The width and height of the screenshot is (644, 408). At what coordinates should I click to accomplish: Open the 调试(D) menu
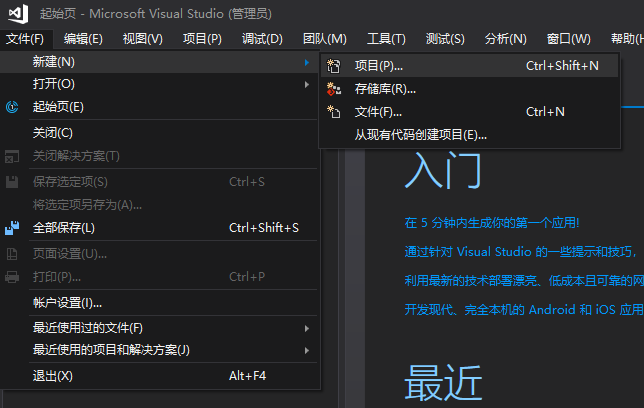[x=262, y=39]
